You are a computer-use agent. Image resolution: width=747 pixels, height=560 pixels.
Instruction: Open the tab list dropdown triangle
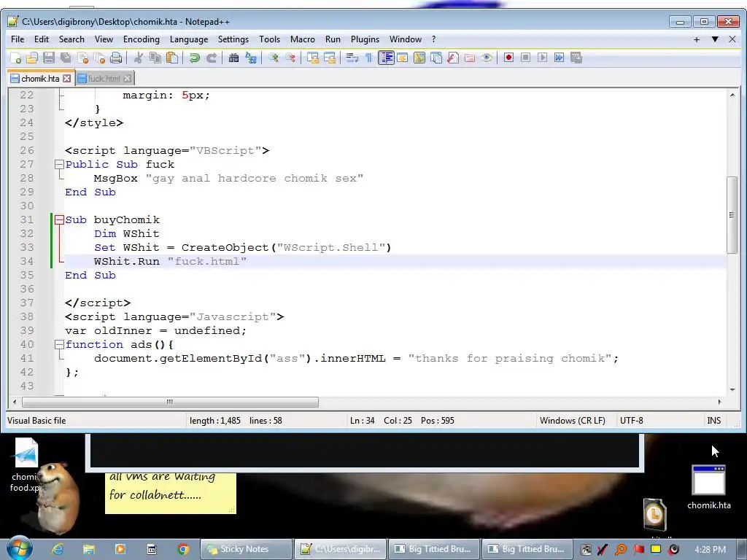(715, 39)
